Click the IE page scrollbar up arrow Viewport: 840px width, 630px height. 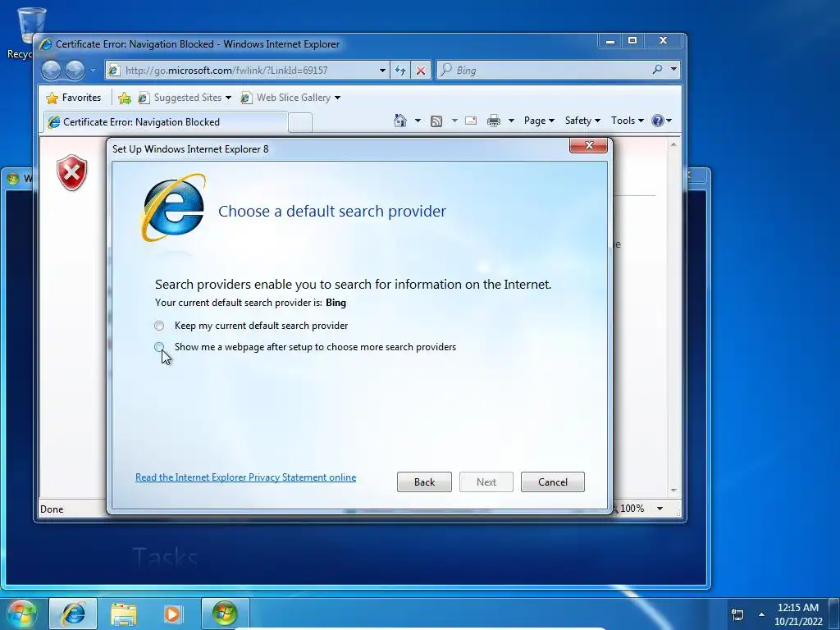pos(673,144)
